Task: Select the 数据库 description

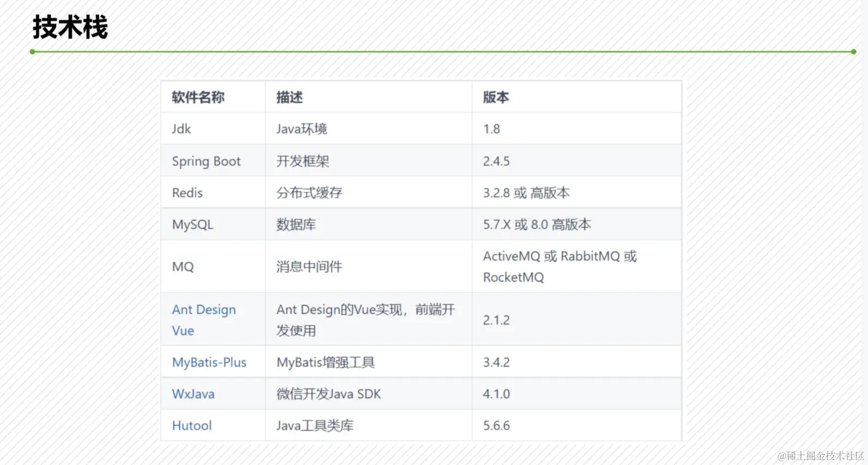Action: pyautogui.click(x=296, y=224)
